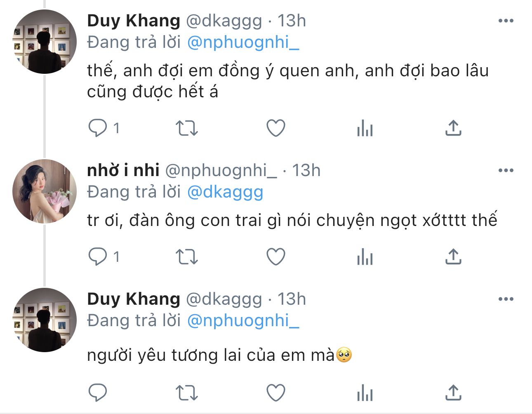Retweet nhờ i nhi's tweet

click(x=187, y=257)
